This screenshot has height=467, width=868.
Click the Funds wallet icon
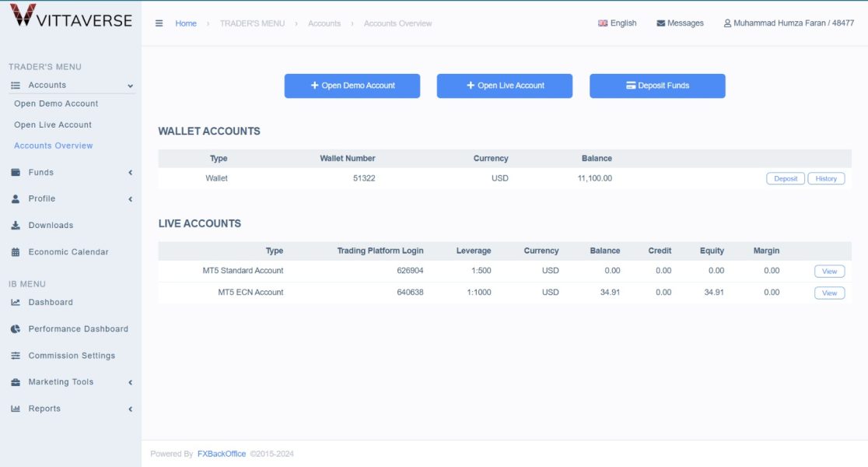click(16, 172)
